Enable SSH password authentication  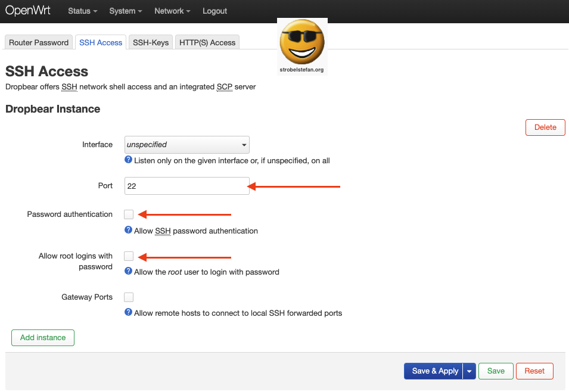coord(128,213)
